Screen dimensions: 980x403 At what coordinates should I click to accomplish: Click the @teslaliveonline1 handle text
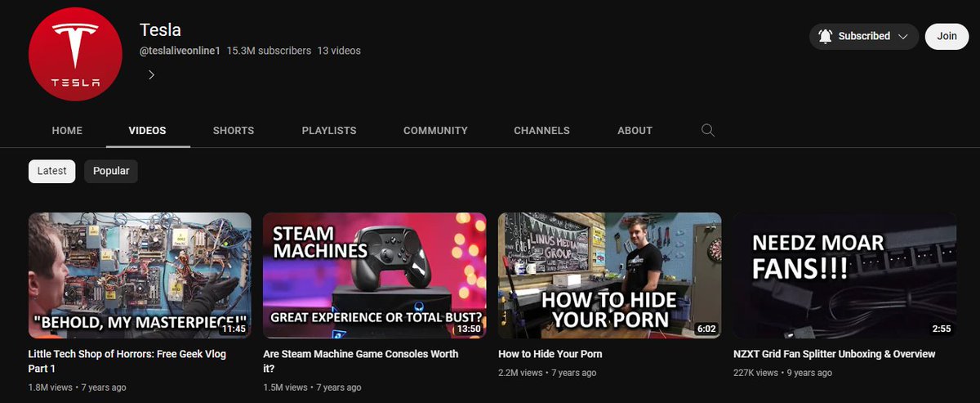180,51
